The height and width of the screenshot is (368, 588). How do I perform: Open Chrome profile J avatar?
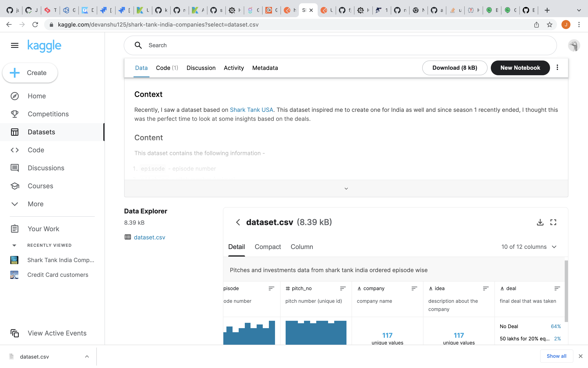coord(566,25)
